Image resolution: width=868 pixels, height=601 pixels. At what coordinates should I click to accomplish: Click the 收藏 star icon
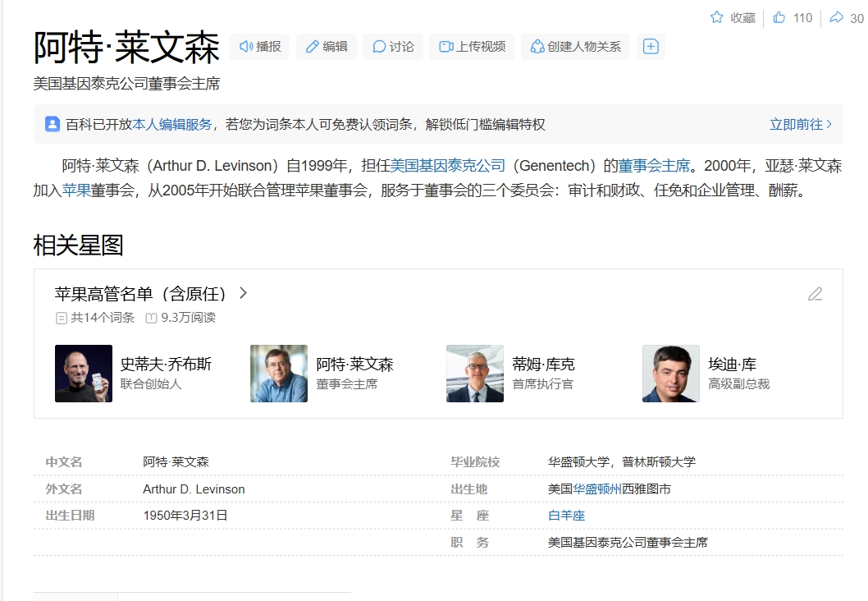tap(716, 17)
